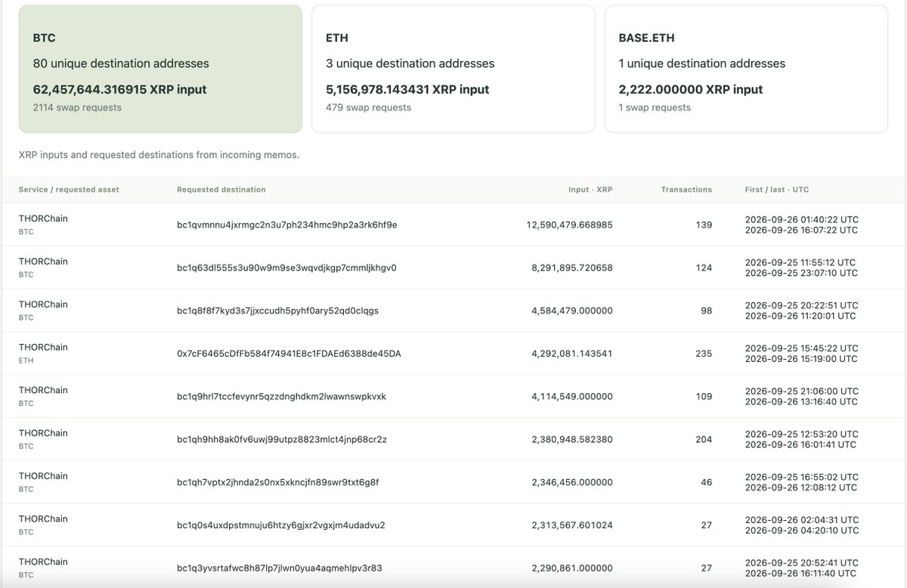Image resolution: width=907 pixels, height=588 pixels.
Task: Select the ETH summary card
Action: pos(453,70)
